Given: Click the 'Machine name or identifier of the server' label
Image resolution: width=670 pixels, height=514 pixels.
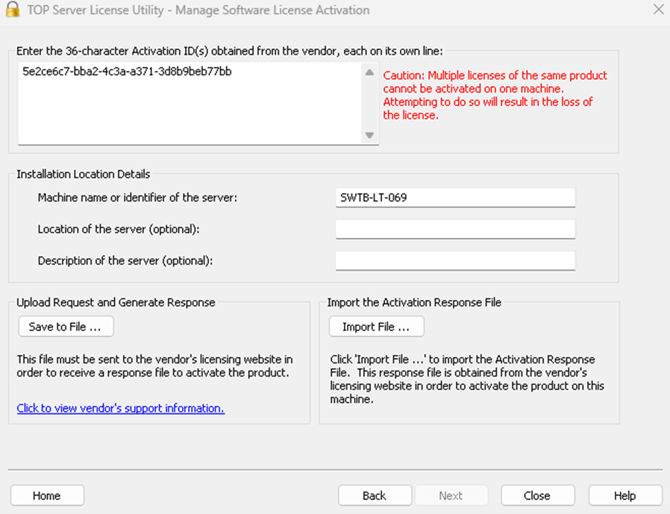Looking at the screenshot, I should click(137, 198).
